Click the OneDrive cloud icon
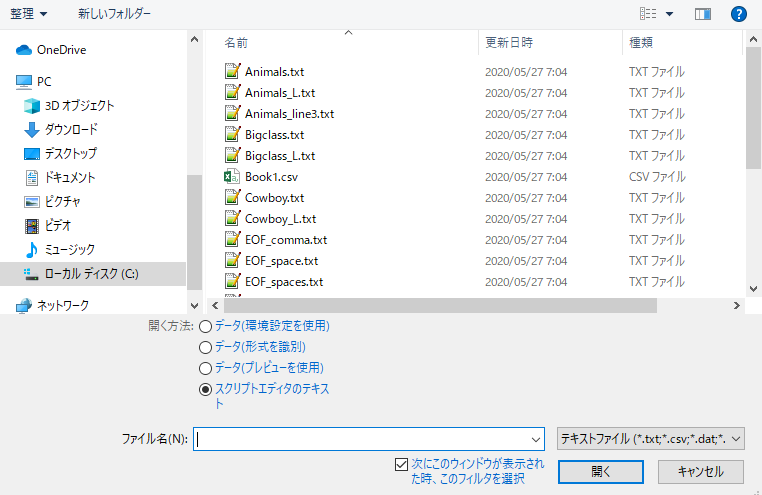 [24, 50]
